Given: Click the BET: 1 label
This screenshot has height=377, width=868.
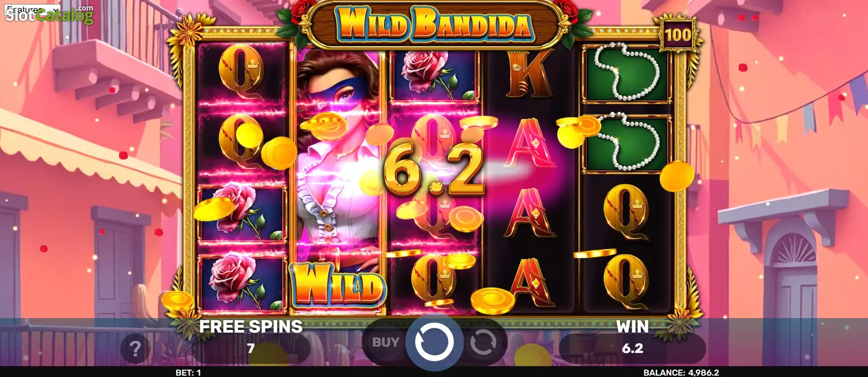Looking at the screenshot, I should [x=188, y=372].
